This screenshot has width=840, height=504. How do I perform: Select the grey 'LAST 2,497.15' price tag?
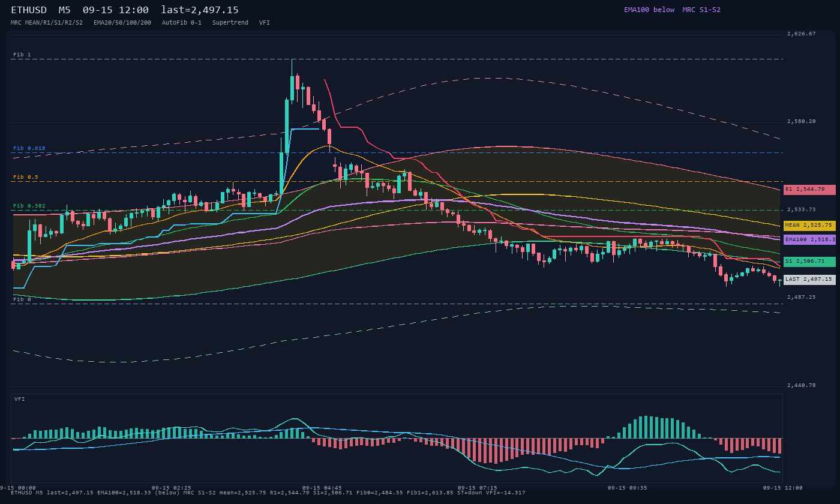pyautogui.click(x=809, y=280)
